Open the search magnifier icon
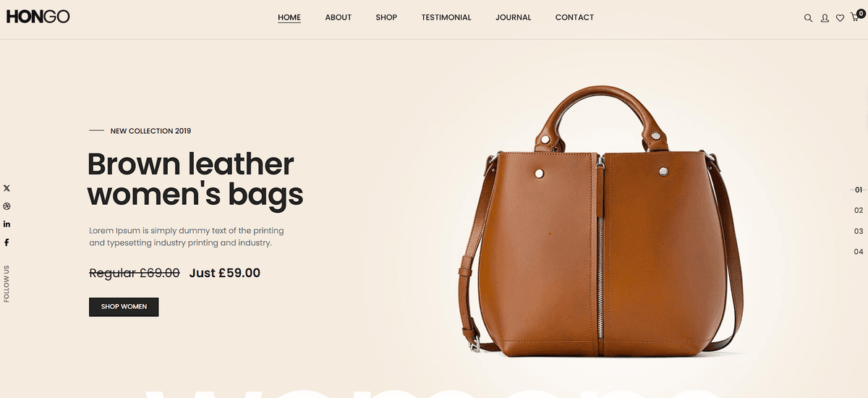868x398 pixels. [x=808, y=18]
